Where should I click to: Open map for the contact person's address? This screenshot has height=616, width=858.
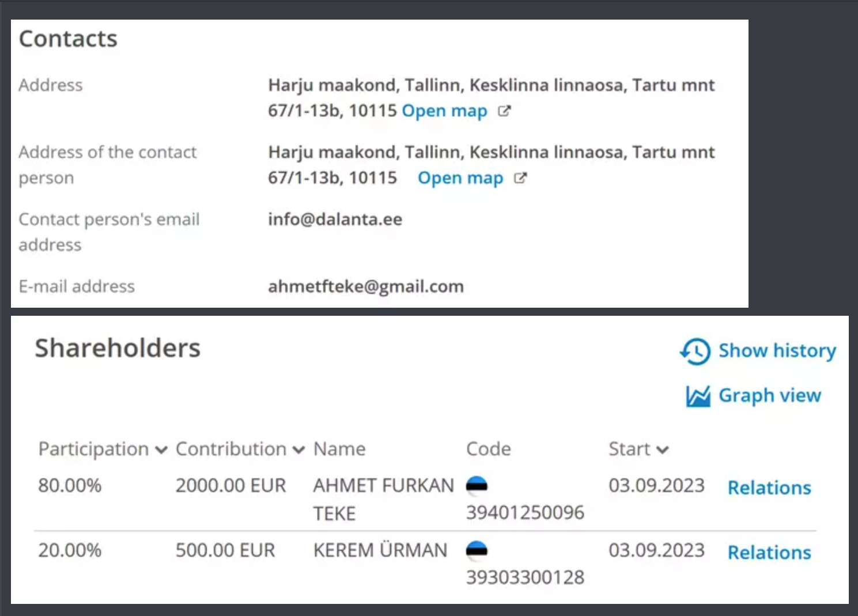point(460,178)
